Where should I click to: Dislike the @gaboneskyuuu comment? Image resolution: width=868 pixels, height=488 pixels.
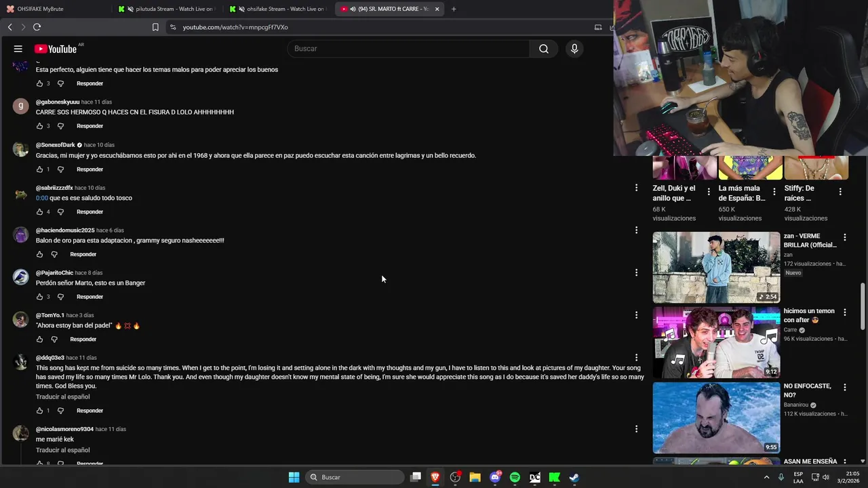[x=60, y=126]
